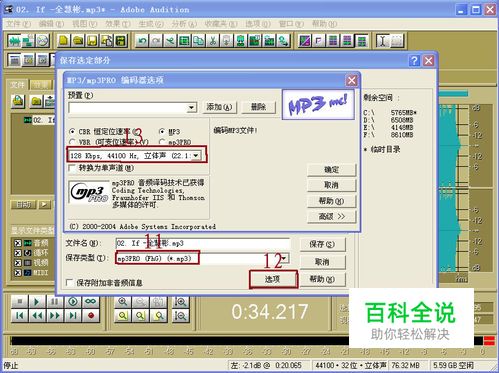The image size is (499, 373).
Task: Click the Redo arrow toolbar icon
Action: click(x=156, y=41)
